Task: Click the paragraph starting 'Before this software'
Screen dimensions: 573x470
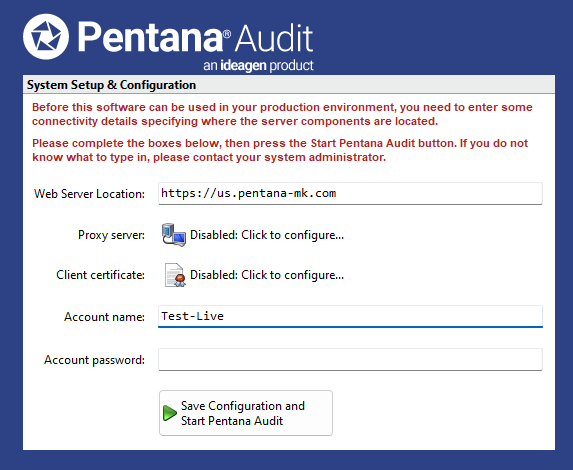Action: tap(282, 114)
